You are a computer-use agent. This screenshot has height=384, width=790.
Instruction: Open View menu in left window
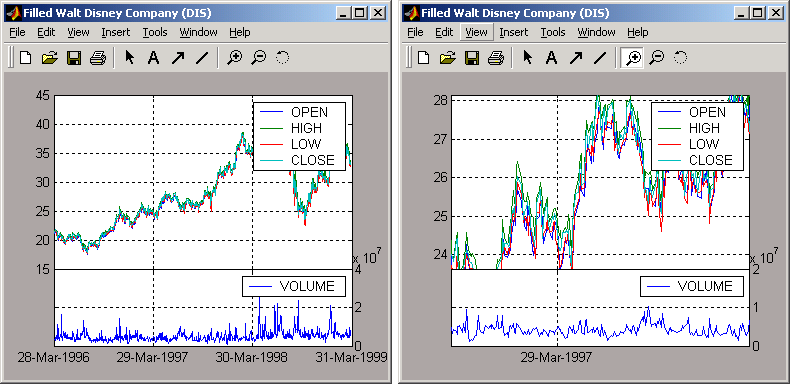(78, 32)
